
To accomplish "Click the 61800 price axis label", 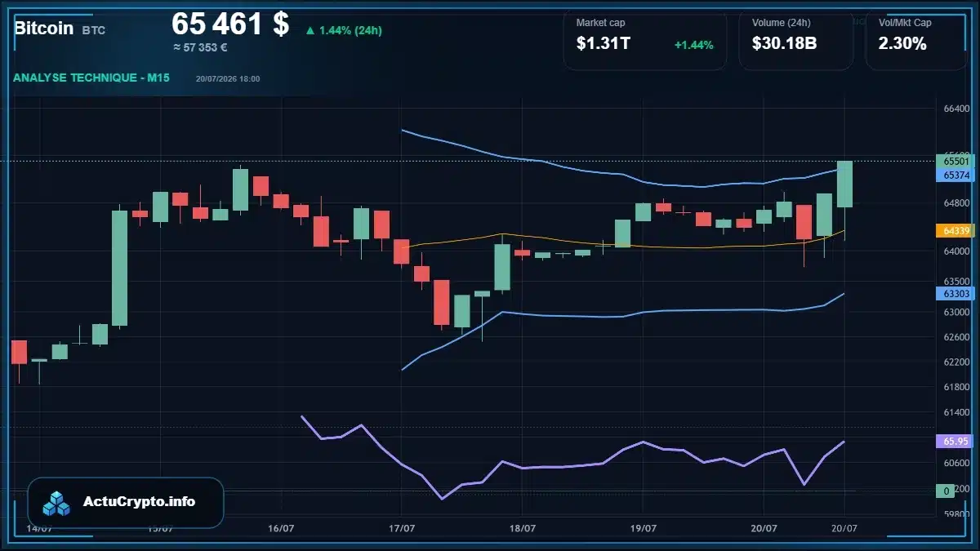I will tap(956, 388).
